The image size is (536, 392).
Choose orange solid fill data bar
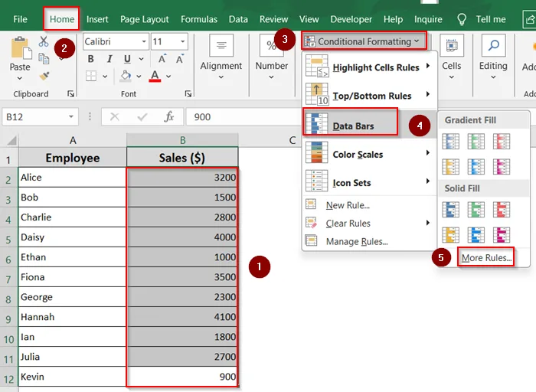450,235
